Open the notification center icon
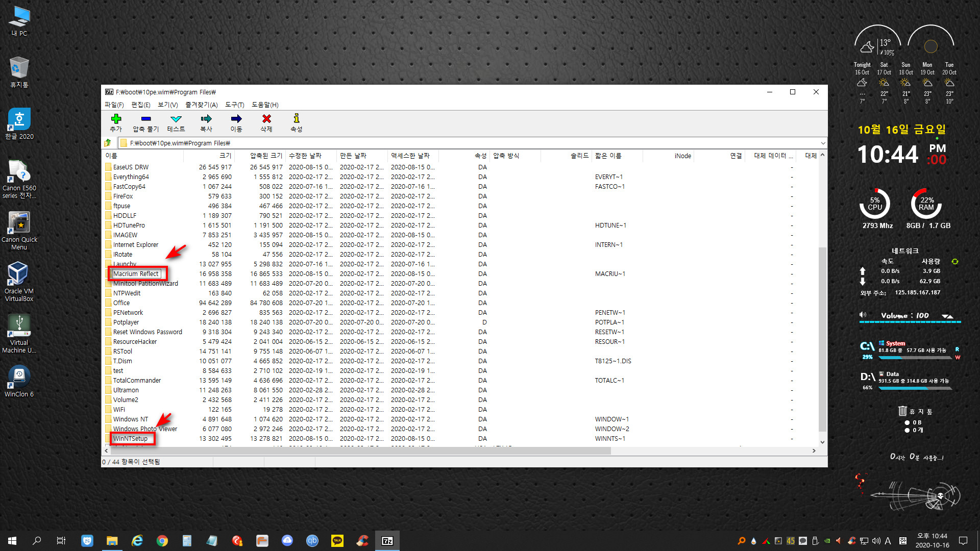This screenshot has width=980, height=551. 963,541
